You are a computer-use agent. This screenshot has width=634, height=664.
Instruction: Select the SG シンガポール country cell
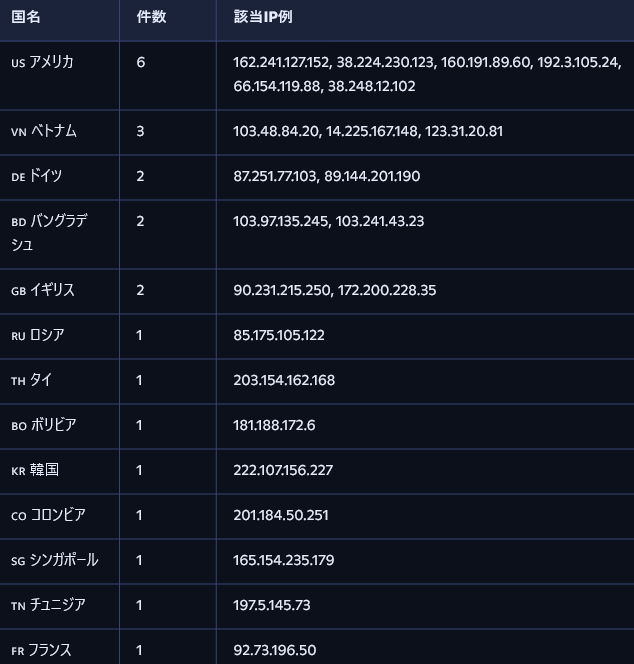pyautogui.click(x=55, y=560)
